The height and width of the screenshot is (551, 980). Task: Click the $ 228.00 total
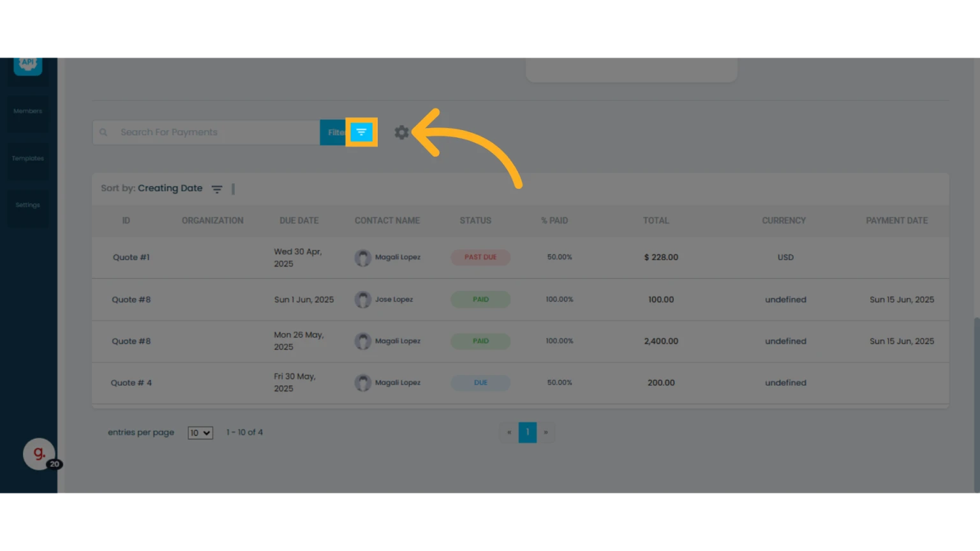[661, 258]
